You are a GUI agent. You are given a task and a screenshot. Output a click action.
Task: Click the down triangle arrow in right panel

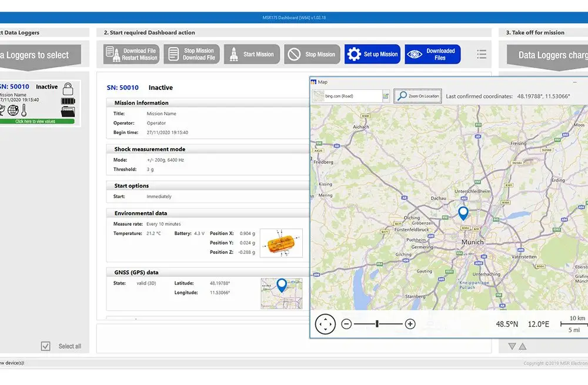coord(512,346)
